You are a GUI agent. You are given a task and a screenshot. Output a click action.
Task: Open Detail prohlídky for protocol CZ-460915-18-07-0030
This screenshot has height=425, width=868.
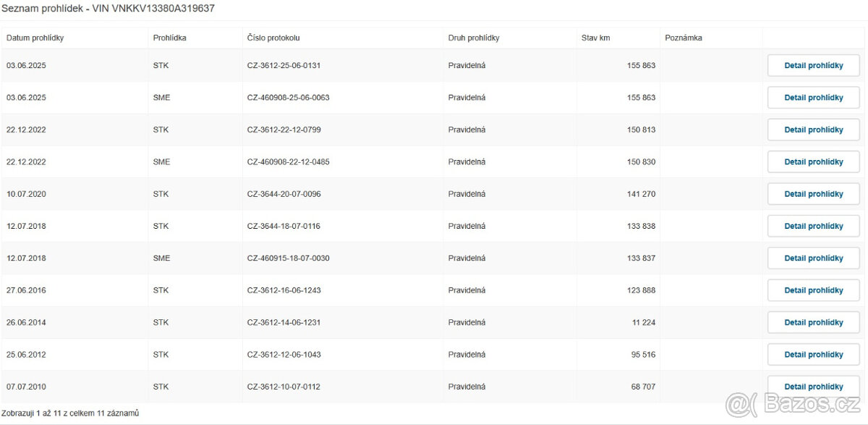(813, 258)
